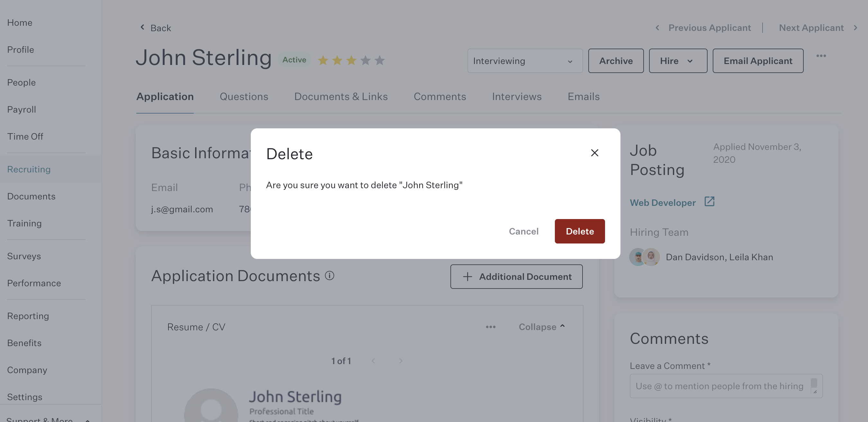Image resolution: width=868 pixels, height=422 pixels.
Task: Confirm with the red Delete button
Action: [580, 231]
